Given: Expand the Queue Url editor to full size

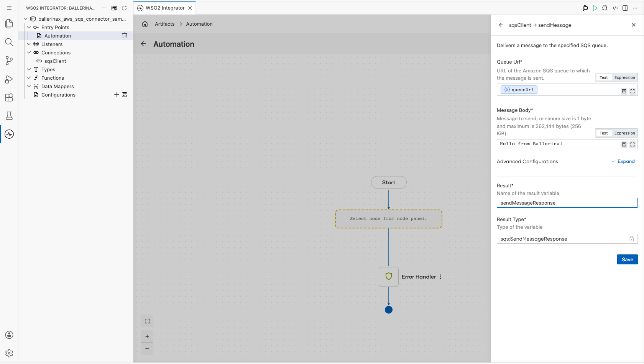Looking at the screenshot, I should coord(632,91).
